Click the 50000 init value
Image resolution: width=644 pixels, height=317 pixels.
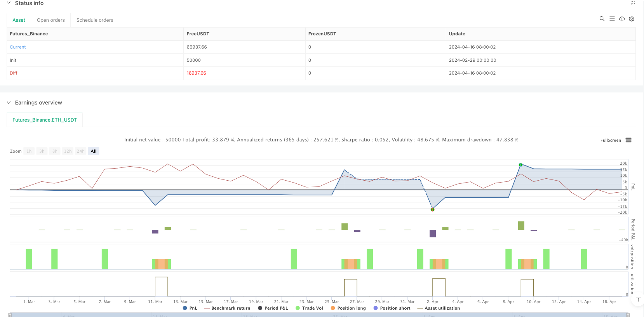pos(193,60)
